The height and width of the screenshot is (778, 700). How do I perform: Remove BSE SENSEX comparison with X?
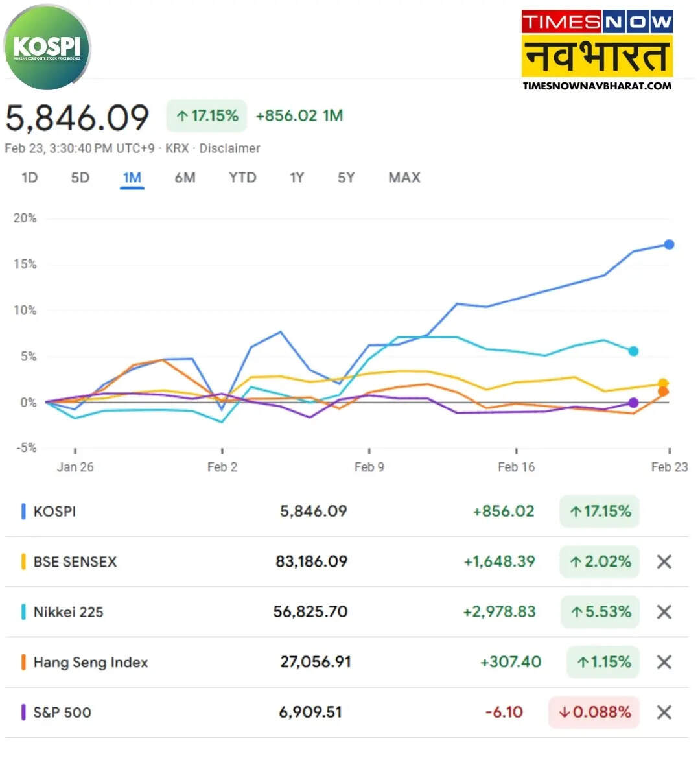click(x=664, y=561)
